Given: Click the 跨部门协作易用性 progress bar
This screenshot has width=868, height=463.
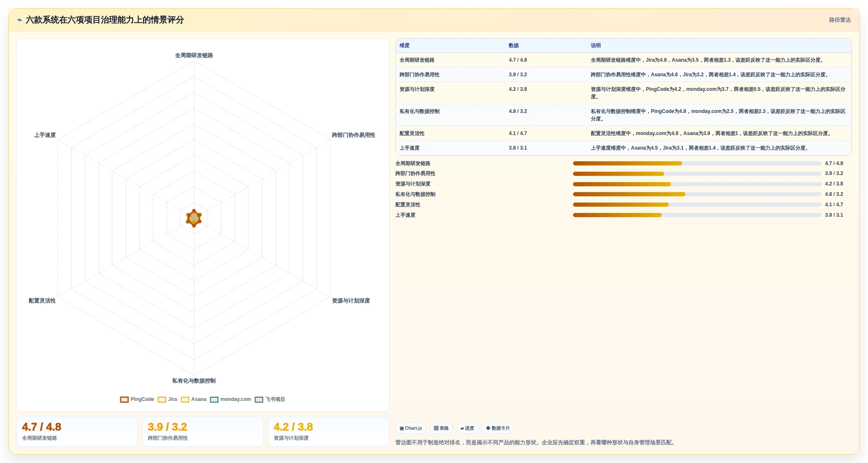Looking at the screenshot, I should tap(697, 174).
